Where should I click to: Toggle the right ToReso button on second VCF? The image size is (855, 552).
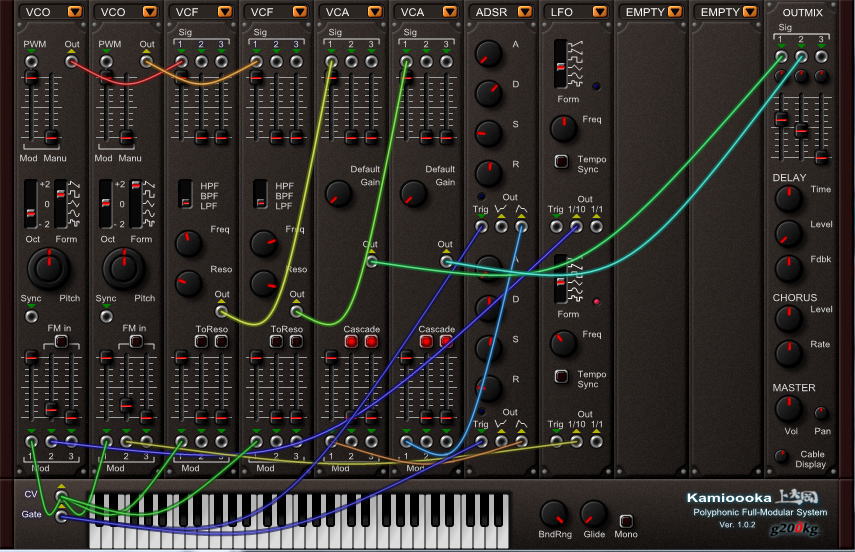[x=296, y=341]
